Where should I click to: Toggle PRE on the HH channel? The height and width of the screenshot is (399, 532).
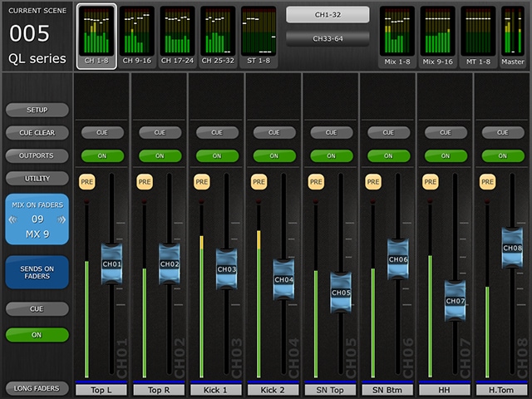coord(430,181)
